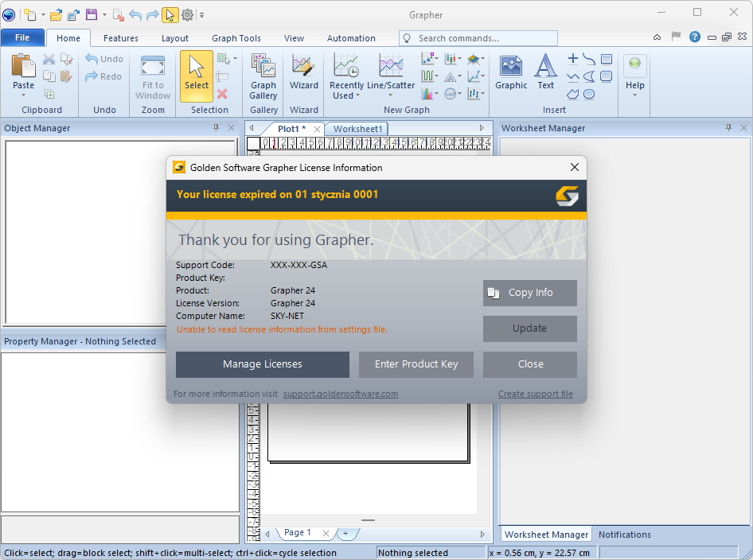753x560 pixels.
Task: Launch the Graph Wizard
Action: [303, 72]
